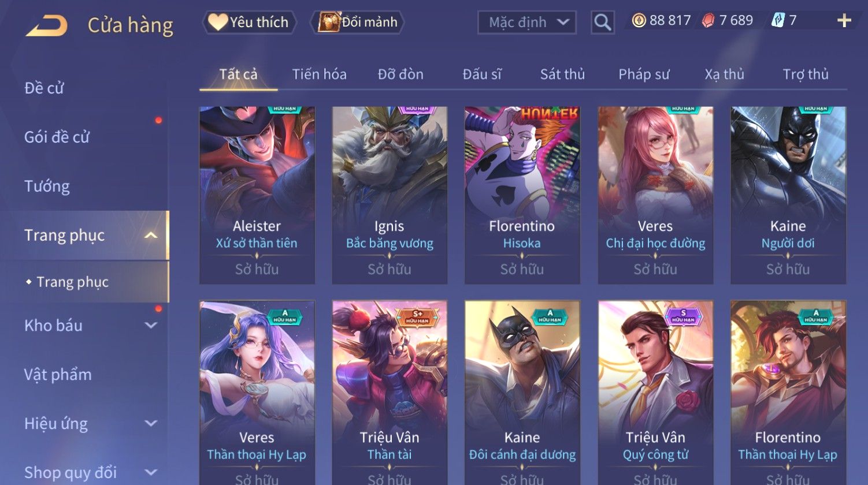The width and height of the screenshot is (868, 485).
Task: Expand the Hiệu ứng sidebar section
Action: tap(151, 424)
